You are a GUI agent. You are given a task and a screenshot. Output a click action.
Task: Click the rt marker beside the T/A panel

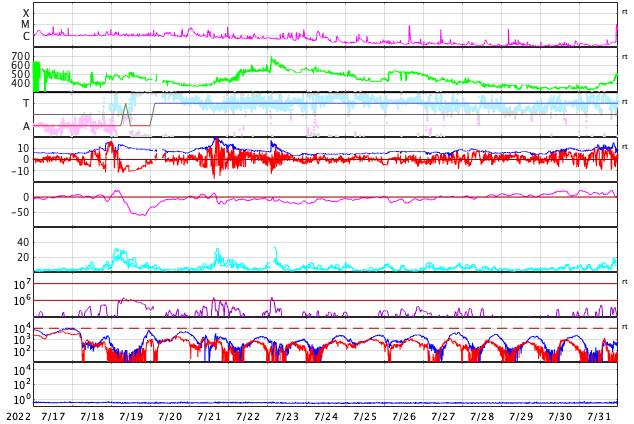tap(625, 102)
